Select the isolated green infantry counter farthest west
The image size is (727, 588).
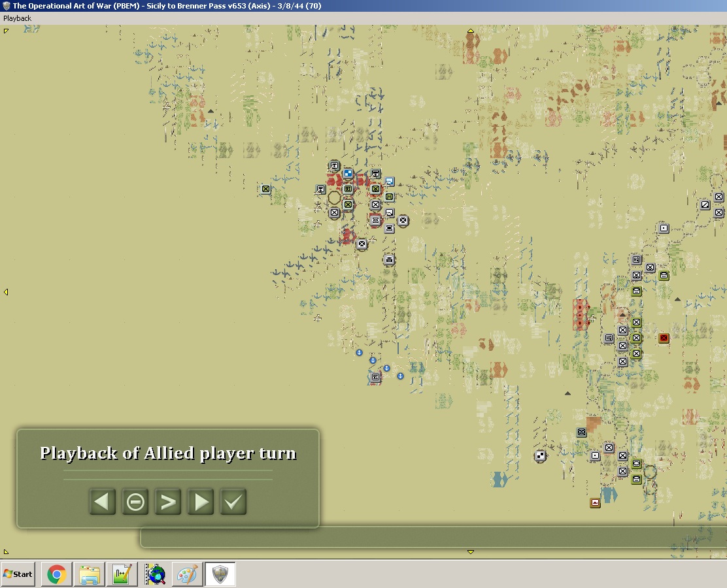tap(265, 189)
